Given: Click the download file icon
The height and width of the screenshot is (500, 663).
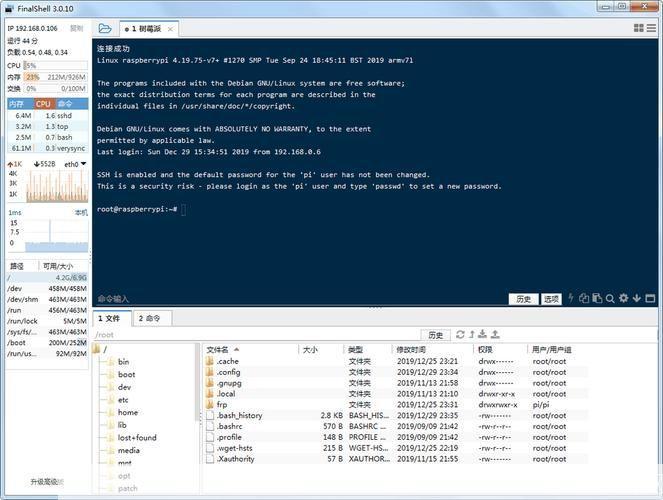Looking at the screenshot, I should (482, 334).
